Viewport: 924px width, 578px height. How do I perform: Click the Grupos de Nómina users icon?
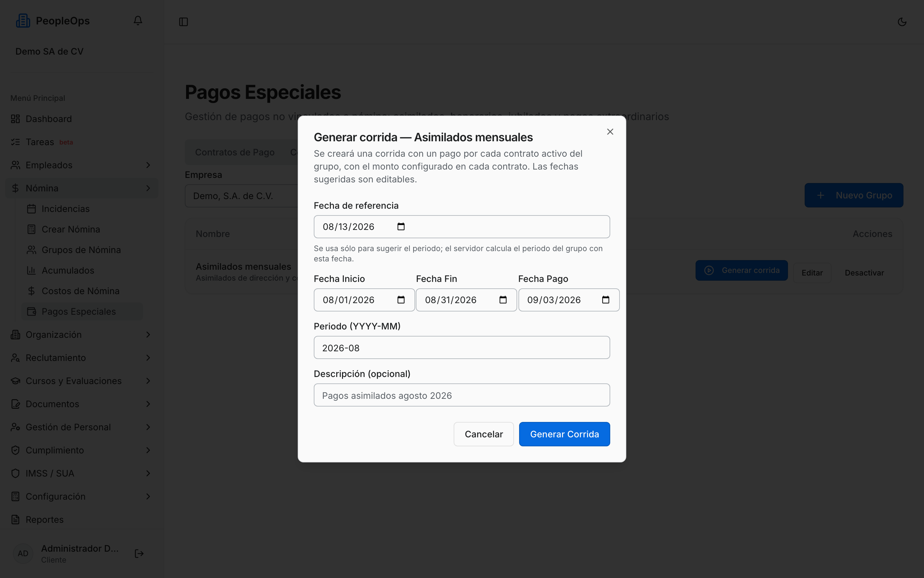(31, 250)
